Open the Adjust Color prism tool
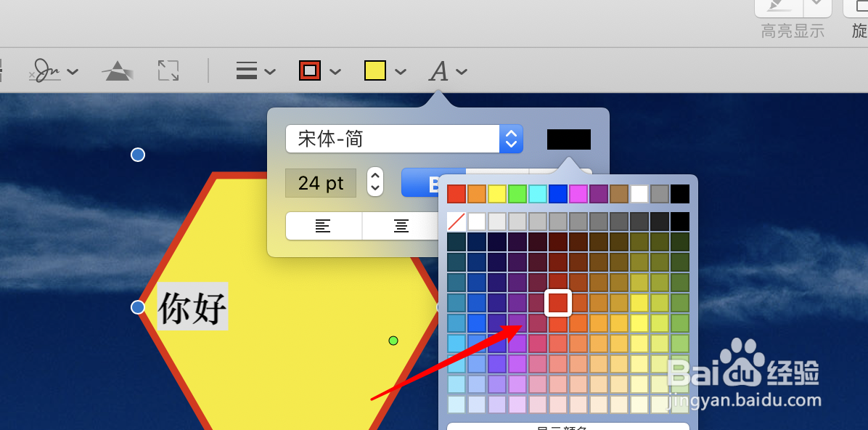The image size is (868, 430). point(116,70)
